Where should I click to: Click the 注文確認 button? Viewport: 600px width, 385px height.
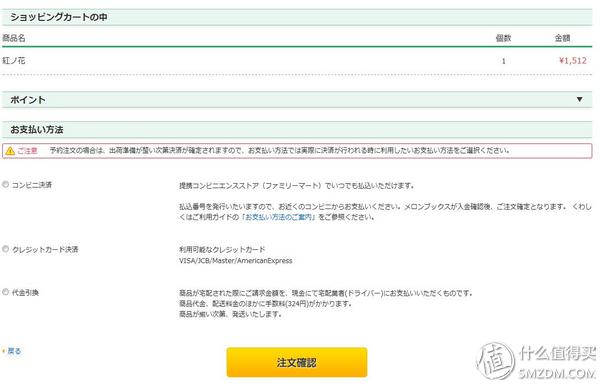pyautogui.click(x=297, y=362)
